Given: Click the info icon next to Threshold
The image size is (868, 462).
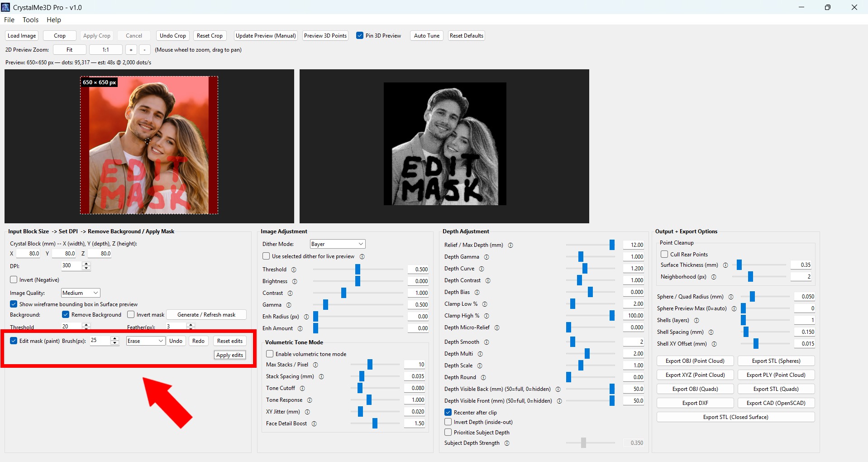Looking at the screenshot, I should (294, 269).
